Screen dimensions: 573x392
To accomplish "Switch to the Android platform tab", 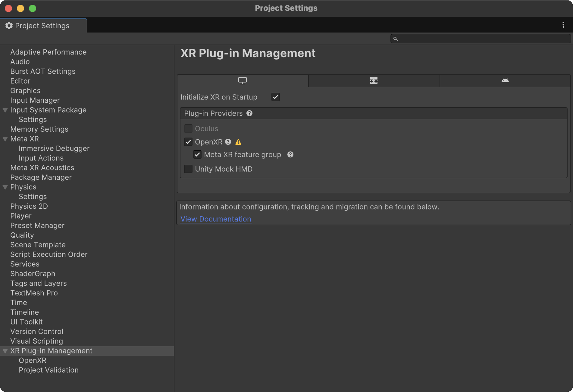I will click(x=505, y=80).
